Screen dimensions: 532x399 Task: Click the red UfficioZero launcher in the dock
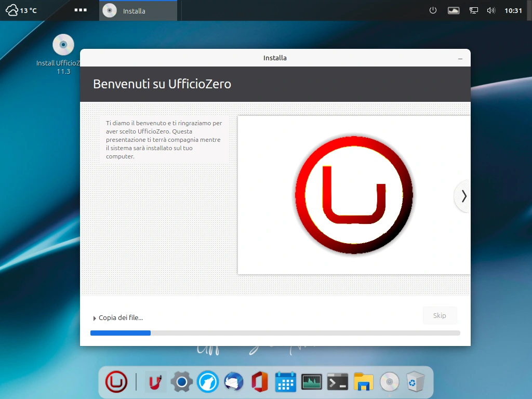point(116,381)
